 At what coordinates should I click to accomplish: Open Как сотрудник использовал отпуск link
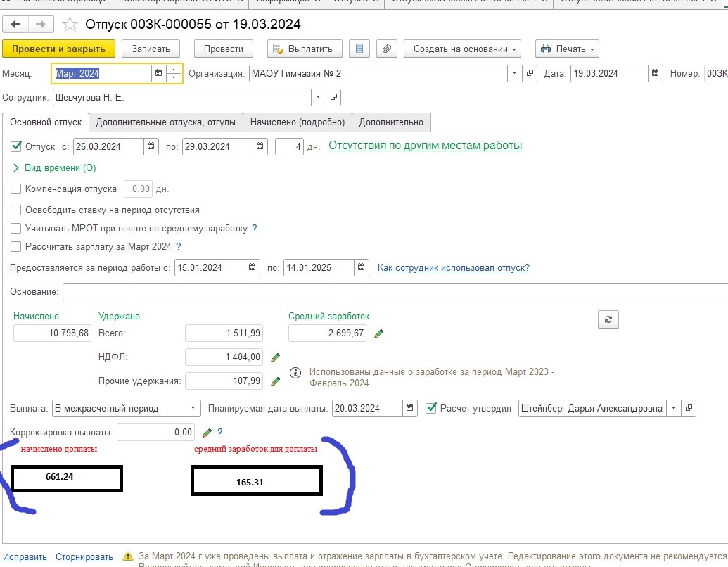(453, 268)
